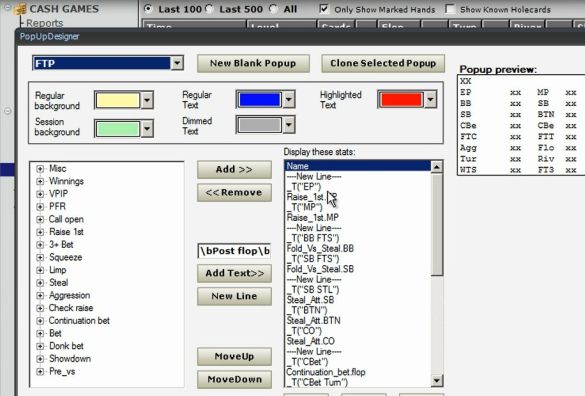Image resolution: width=585 pixels, height=396 pixels.
Task: Enable Show Known Holecards checkbox
Action: 450,9
